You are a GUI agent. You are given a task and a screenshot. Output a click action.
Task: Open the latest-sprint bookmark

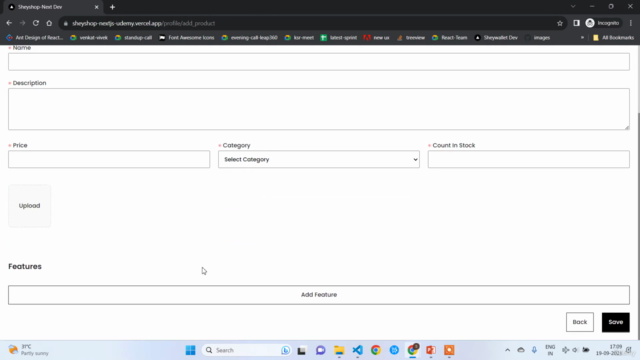pos(339,38)
